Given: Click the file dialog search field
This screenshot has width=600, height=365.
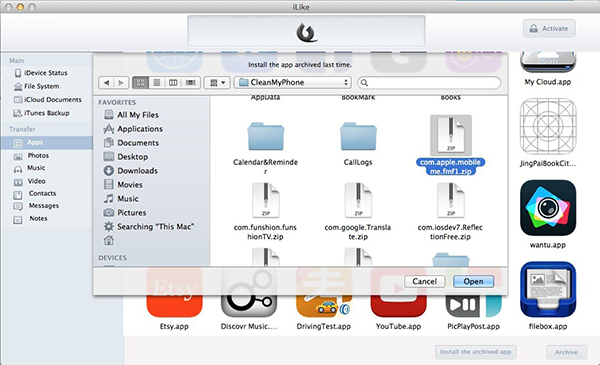Looking at the screenshot, I should click(x=429, y=83).
